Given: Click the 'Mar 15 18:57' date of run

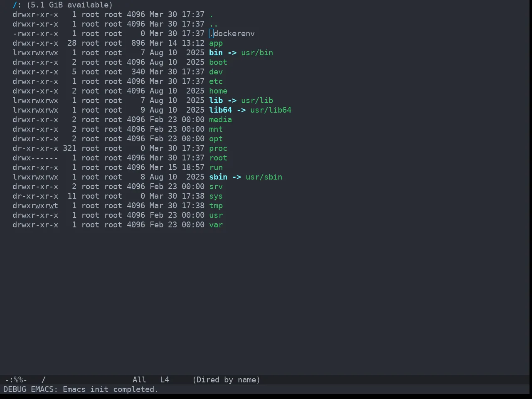Looking at the screenshot, I should [x=177, y=167].
